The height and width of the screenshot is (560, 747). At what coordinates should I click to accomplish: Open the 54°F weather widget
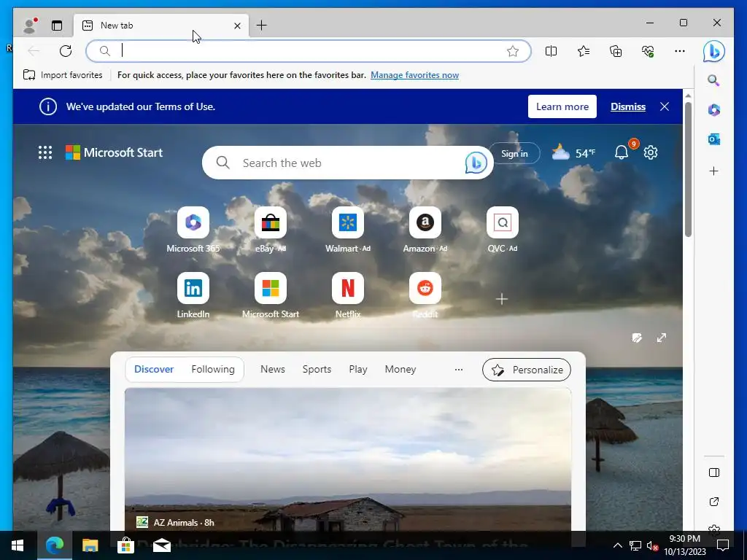573,153
